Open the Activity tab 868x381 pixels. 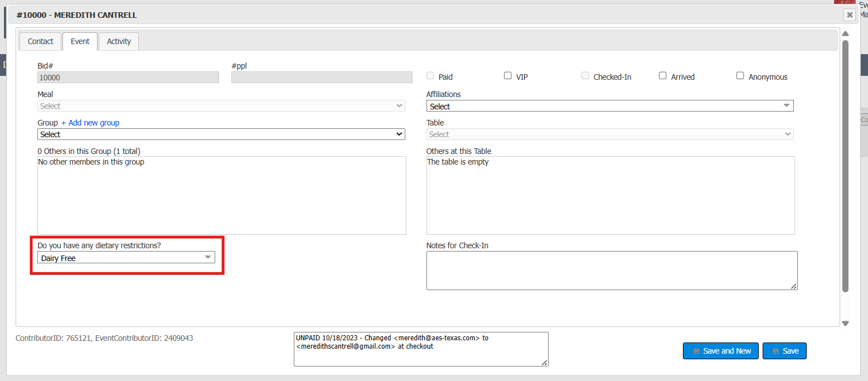click(x=119, y=41)
